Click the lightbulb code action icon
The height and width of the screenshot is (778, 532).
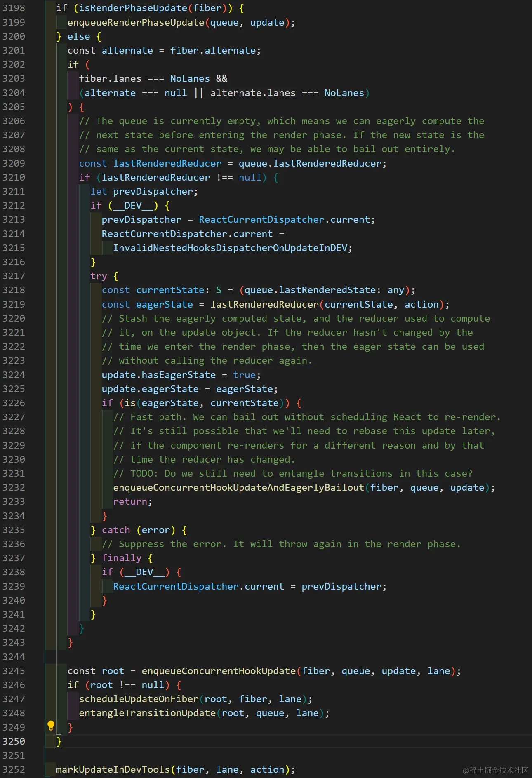click(x=51, y=726)
